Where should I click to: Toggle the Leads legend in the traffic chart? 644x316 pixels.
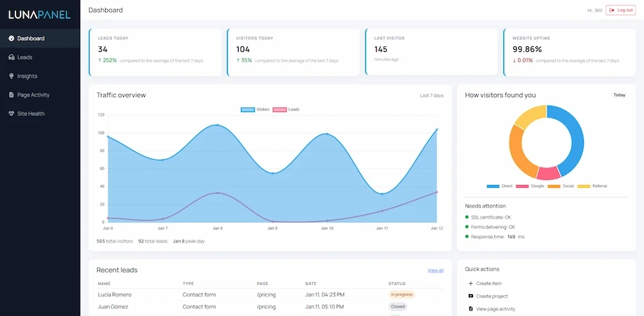click(x=286, y=110)
